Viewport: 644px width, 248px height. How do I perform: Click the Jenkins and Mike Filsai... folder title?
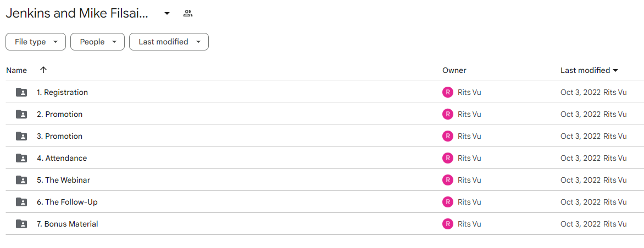point(77,14)
